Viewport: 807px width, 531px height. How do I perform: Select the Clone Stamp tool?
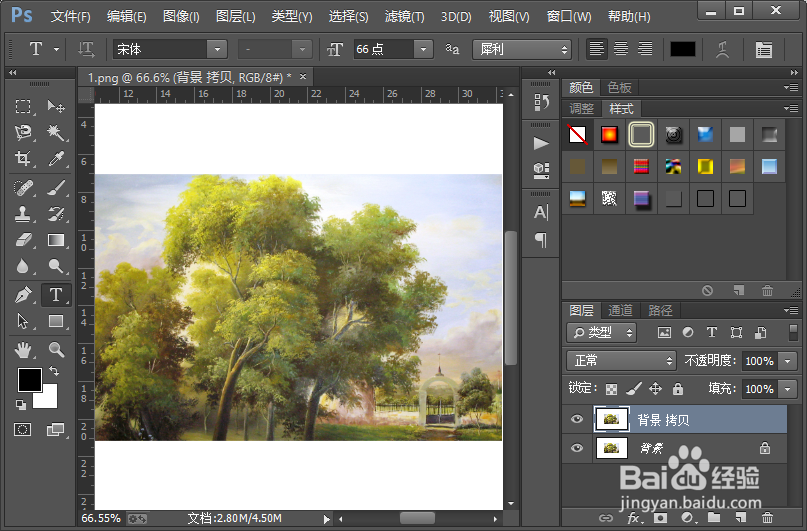coord(23,214)
